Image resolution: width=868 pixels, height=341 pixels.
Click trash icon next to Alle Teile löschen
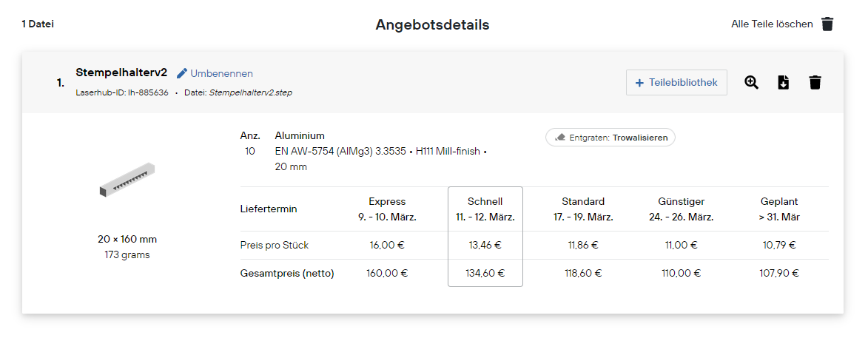tap(827, 24)
